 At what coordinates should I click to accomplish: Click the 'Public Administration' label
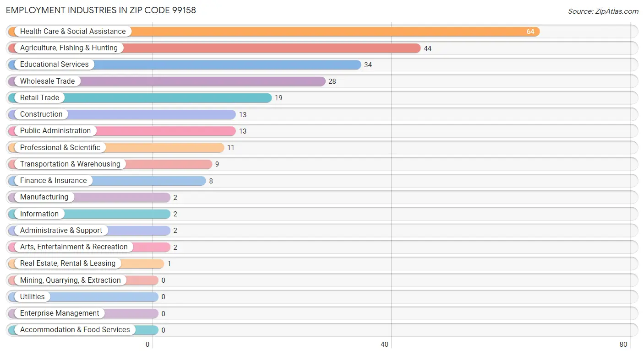tap(55, 131)
